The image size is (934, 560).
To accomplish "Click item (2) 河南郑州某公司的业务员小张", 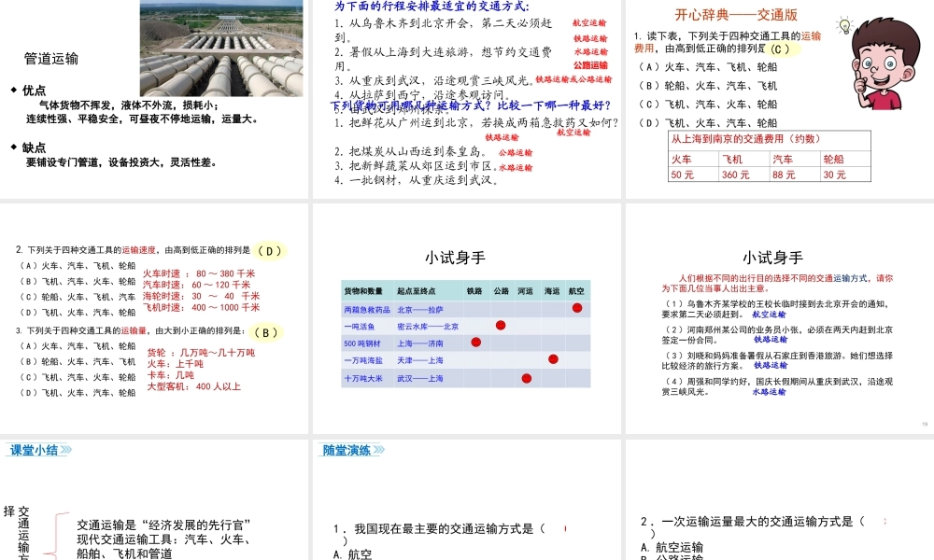I will click(777, 334).
